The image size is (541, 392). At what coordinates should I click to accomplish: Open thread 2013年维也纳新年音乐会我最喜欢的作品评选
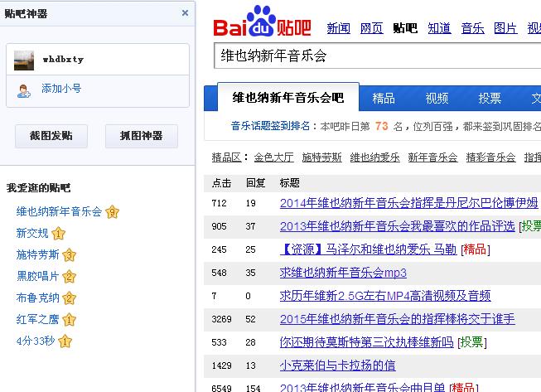point(397,226)
